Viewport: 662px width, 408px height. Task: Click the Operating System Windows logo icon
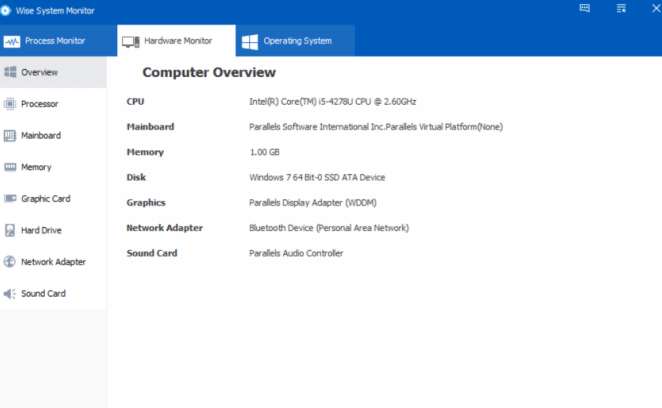click(x=250, y=42)
